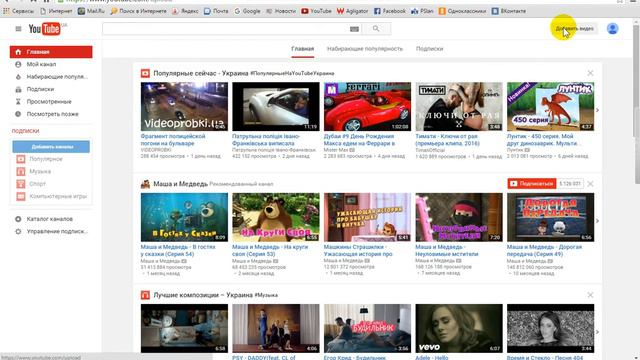Open Набирающие популярность in the sidebar
Screen dimensions: 640x360
pyautogui.click(x=51, y=77)
